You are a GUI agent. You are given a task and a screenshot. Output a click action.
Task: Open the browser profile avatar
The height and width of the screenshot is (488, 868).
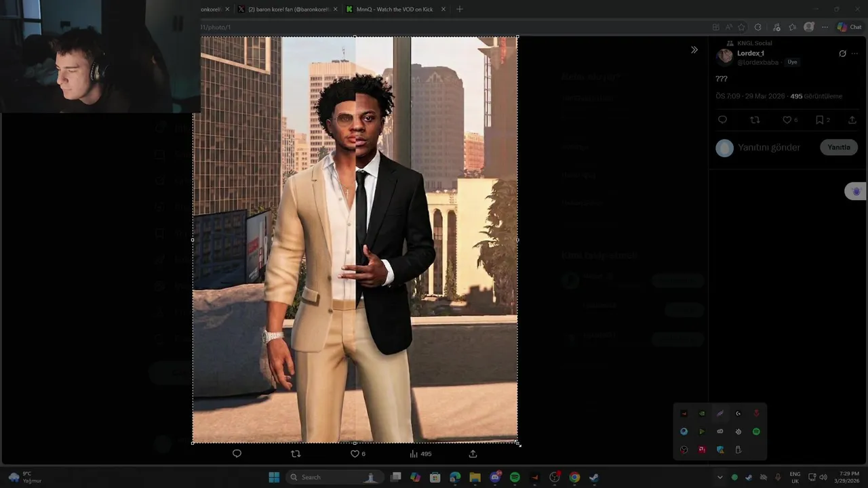tap(808, 27)
